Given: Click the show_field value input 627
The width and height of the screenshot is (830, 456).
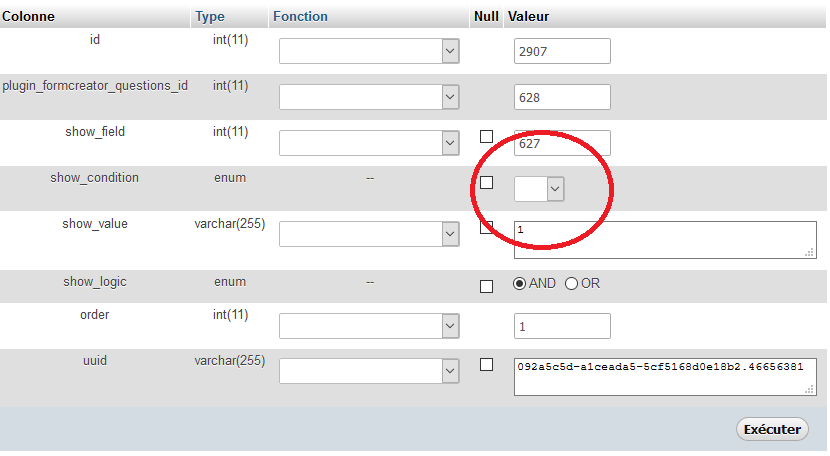Looking at the screenshot, I should [562, 143].
